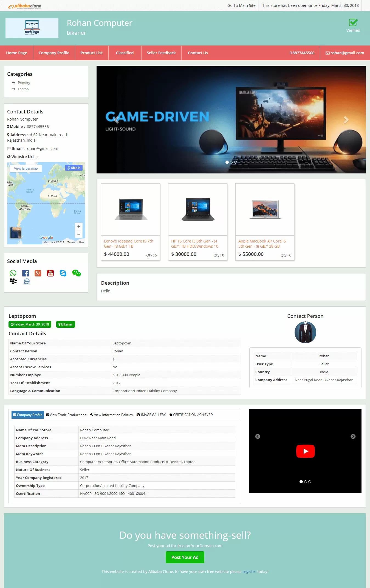Image resolution: width=370 pixels, height=588 pixels.
Task: Open the Lenovo Ideapad Core I5 product title
Action: tap(129, 244)
